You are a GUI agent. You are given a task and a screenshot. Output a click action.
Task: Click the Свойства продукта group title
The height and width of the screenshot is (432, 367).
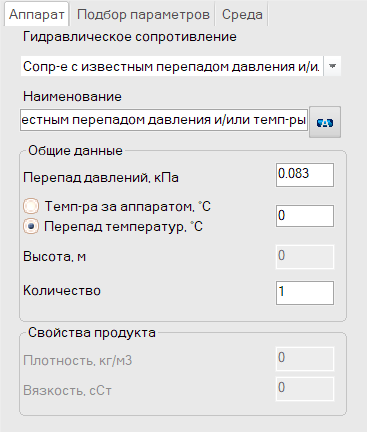tap(92, 333)
